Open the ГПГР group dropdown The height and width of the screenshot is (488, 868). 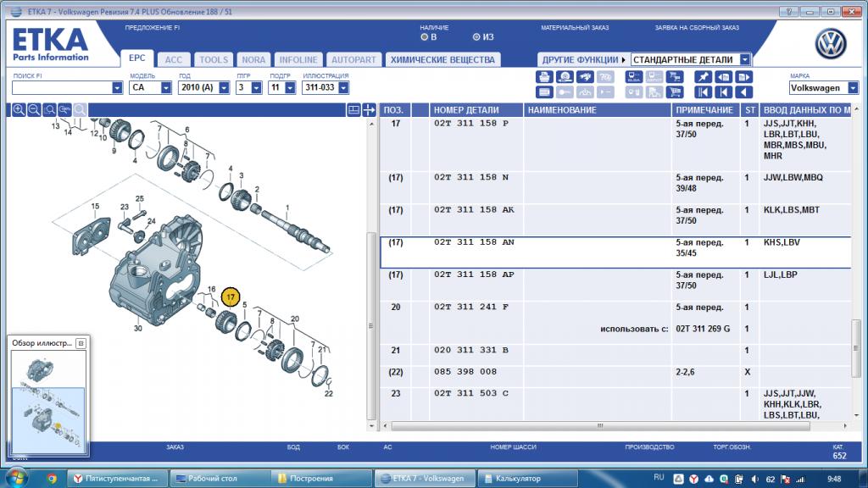tap(256, 87)
